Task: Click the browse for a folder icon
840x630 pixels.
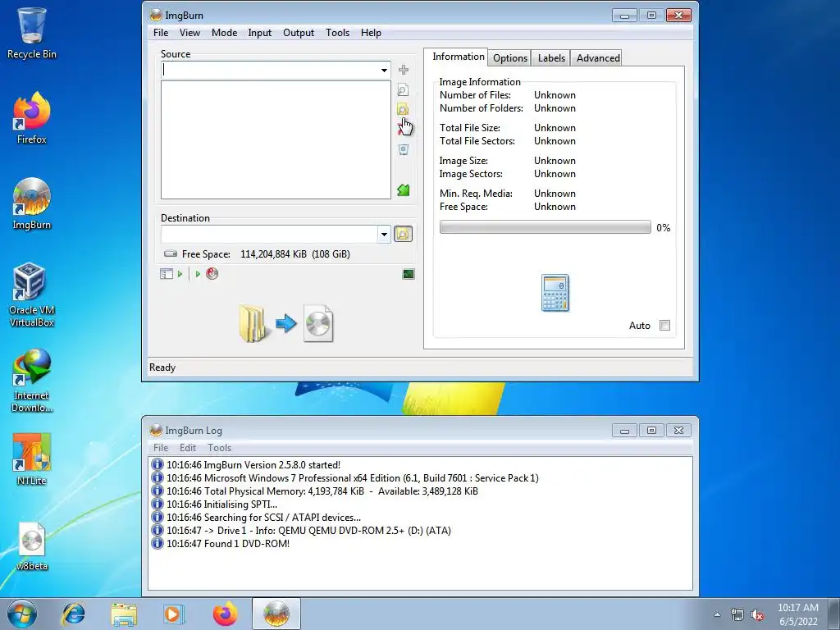Action: tap(403, 109)
